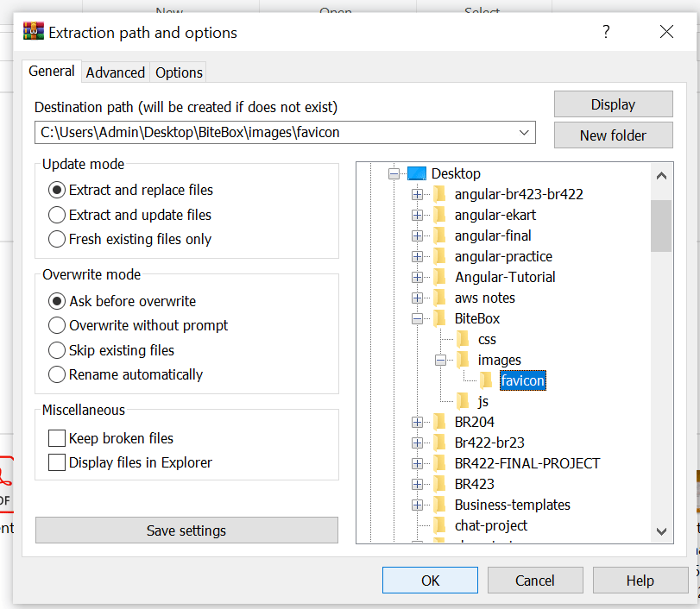
Task: Select the chat-project folder icon
Action: 439,525
